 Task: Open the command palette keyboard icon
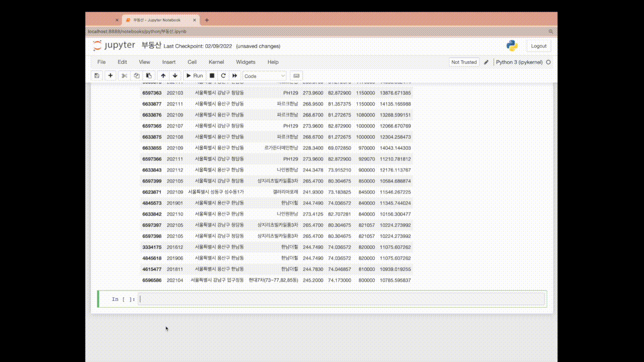click(296, 75)
